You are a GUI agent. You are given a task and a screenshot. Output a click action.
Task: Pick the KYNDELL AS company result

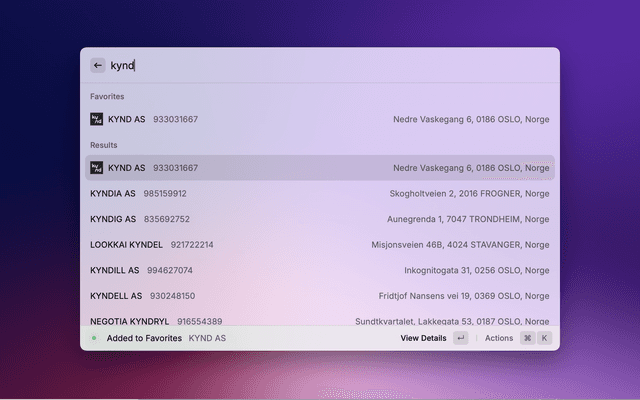coord(116,296)
